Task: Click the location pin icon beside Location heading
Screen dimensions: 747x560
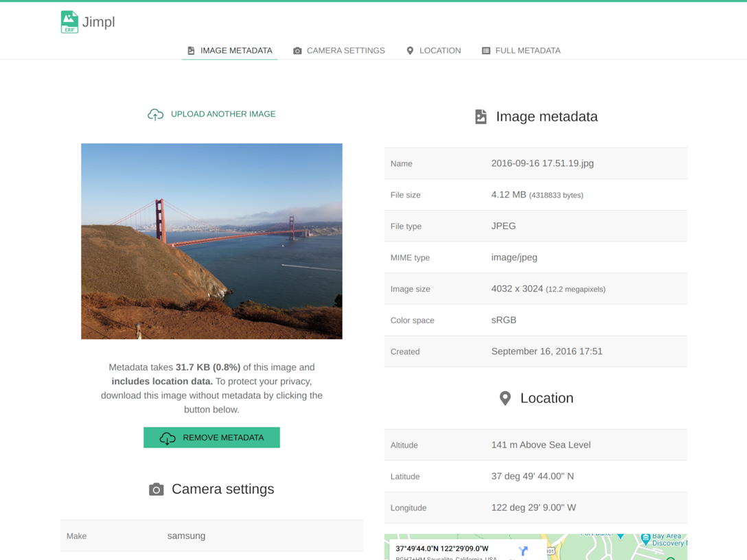Action: [x=505, y=399]
